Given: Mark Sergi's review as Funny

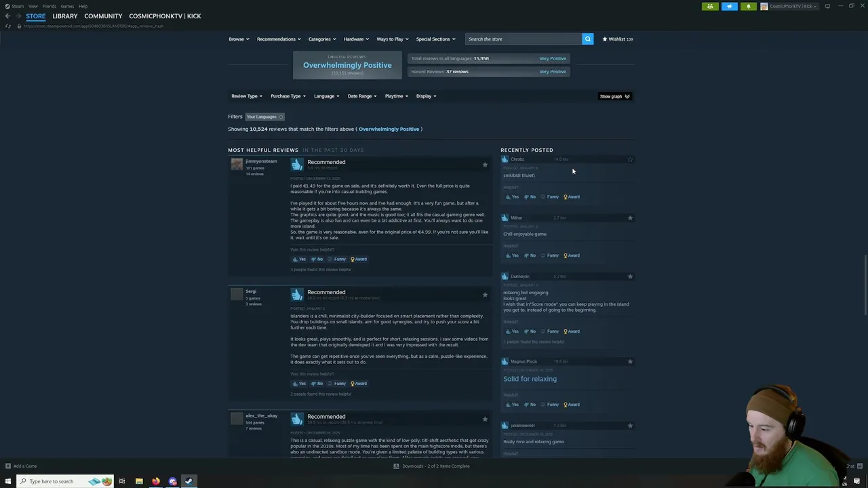Looking at the screenshot, I should (337, 384).
